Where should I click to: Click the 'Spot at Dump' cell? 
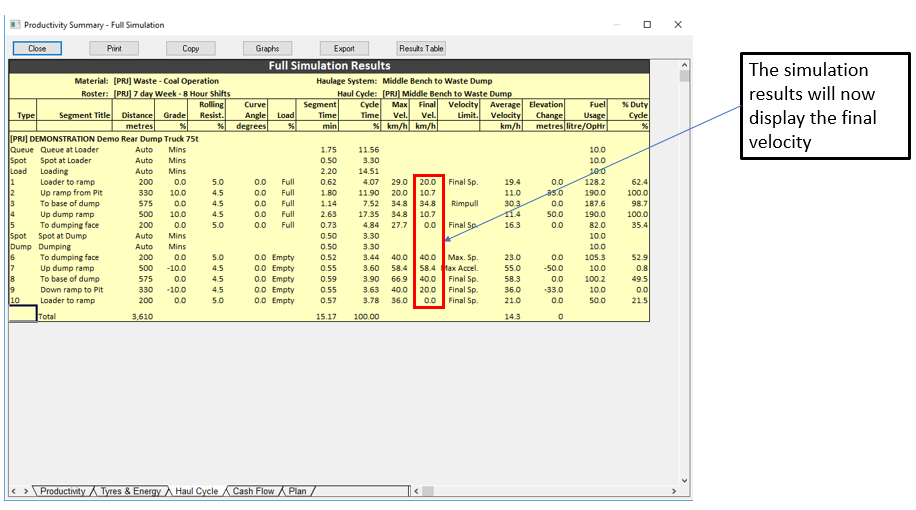pyautogui.click(x=63, y=236)
